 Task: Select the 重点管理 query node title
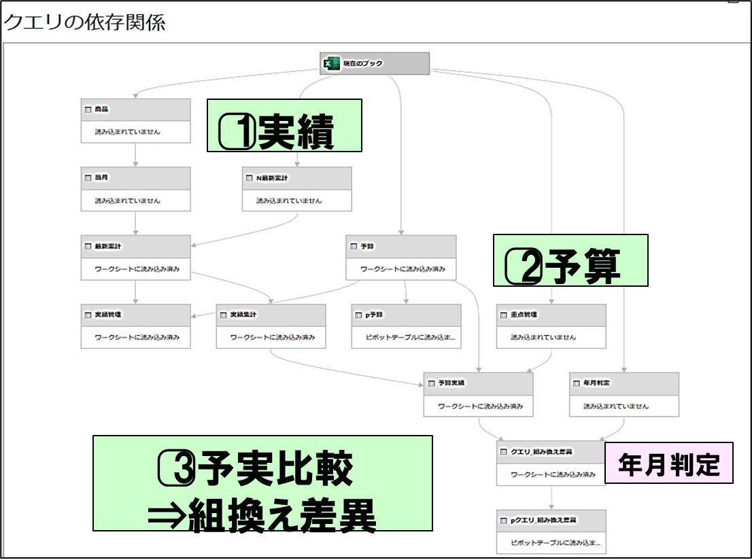[x=524, y=315]
